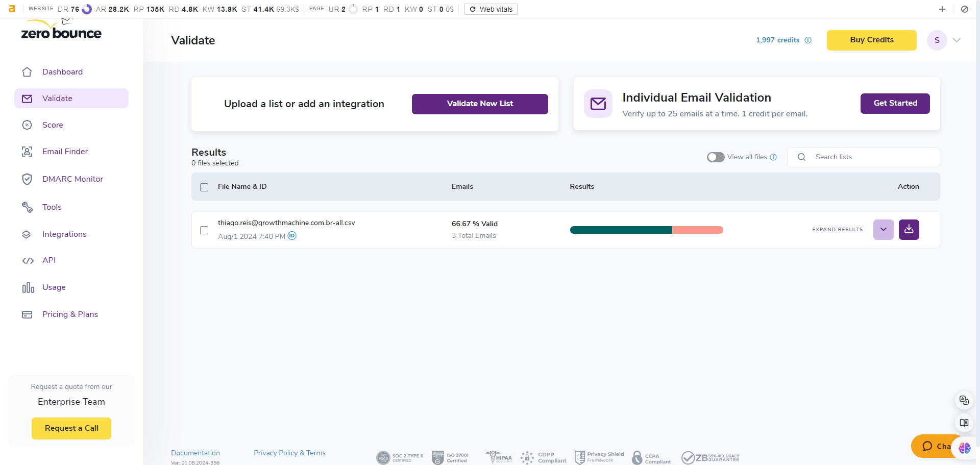Toggle View all files switch
The image size is (980, 465).
tap(716, 157)
